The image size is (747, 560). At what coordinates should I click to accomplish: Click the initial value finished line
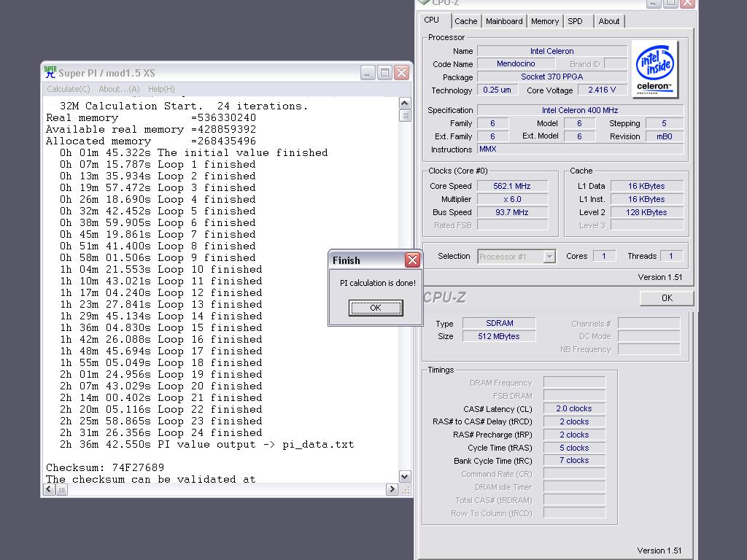tap(194, 153)
